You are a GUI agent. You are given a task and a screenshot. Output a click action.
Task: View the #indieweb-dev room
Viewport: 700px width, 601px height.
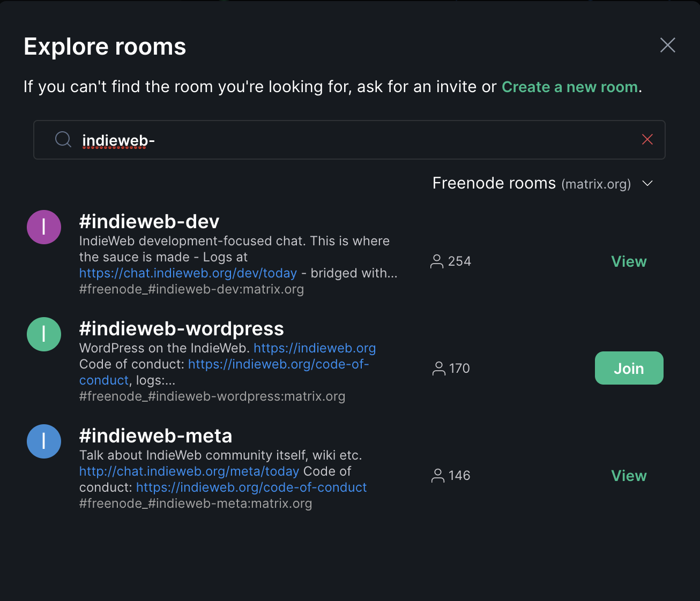coord(629,261)
